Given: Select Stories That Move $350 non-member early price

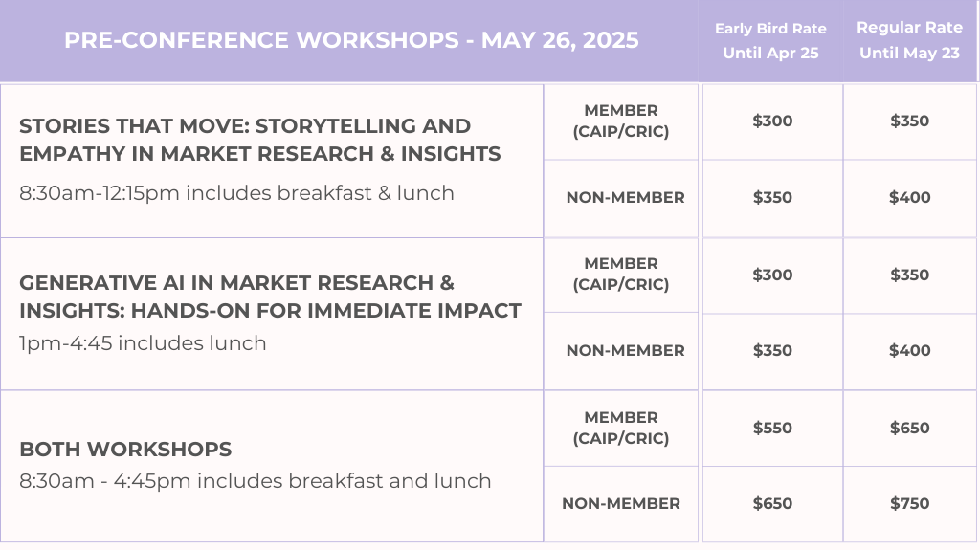Looking at the screenshot, I should tap(772, 198).
